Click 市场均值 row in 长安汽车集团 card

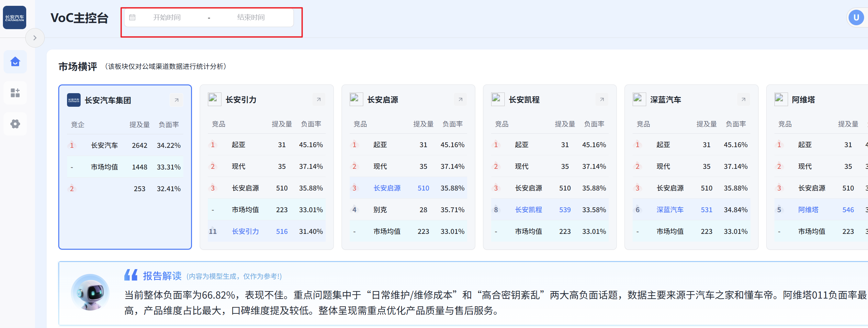coord(125,167)
